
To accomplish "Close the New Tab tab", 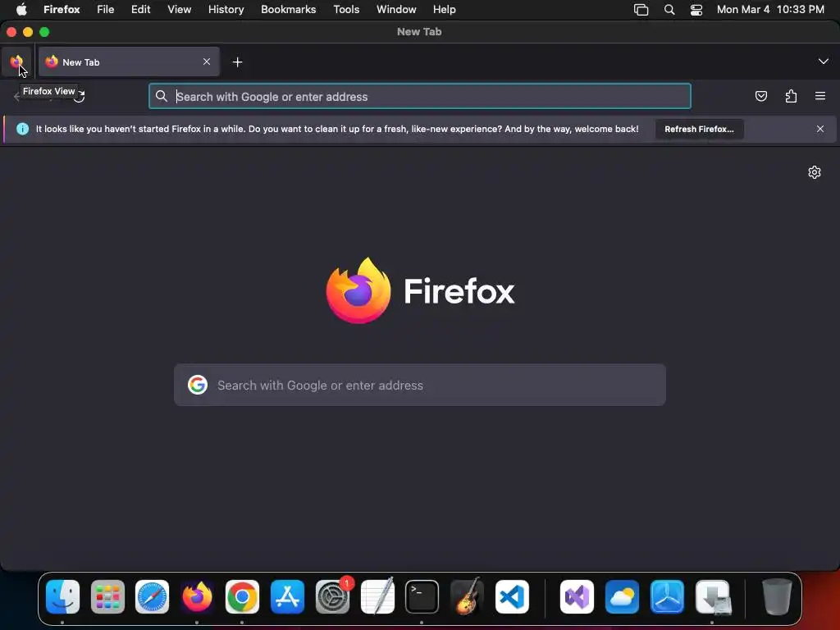I will tap(207, 62).
